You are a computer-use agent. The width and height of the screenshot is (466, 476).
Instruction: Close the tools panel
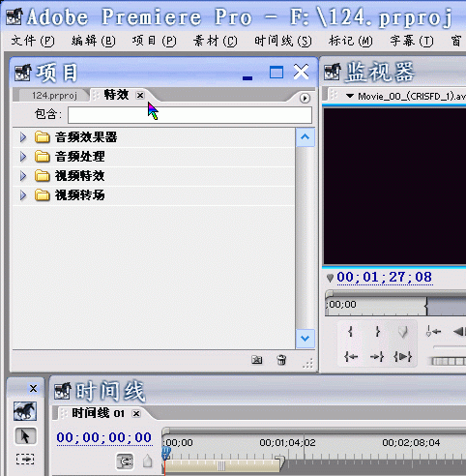33,388
